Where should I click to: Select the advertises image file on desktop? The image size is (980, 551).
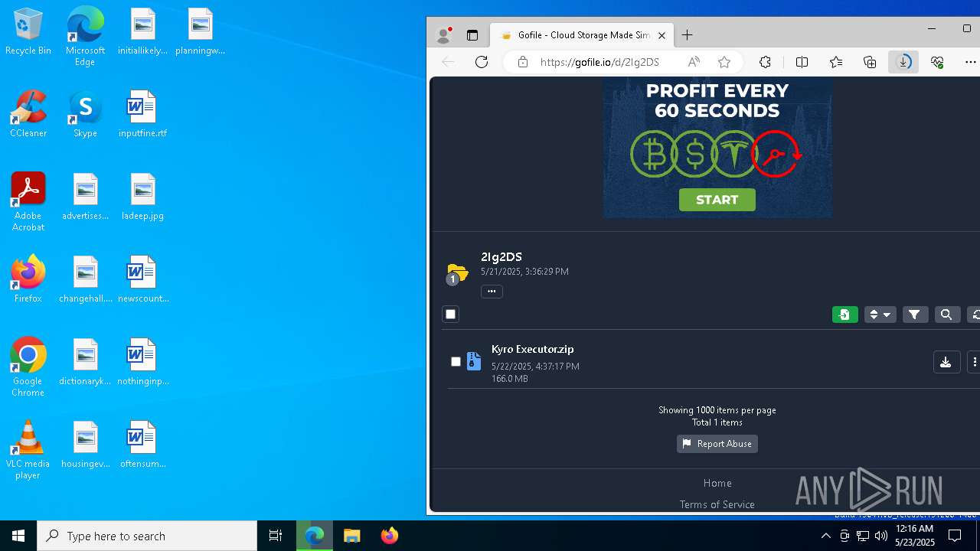click(85, 197)
